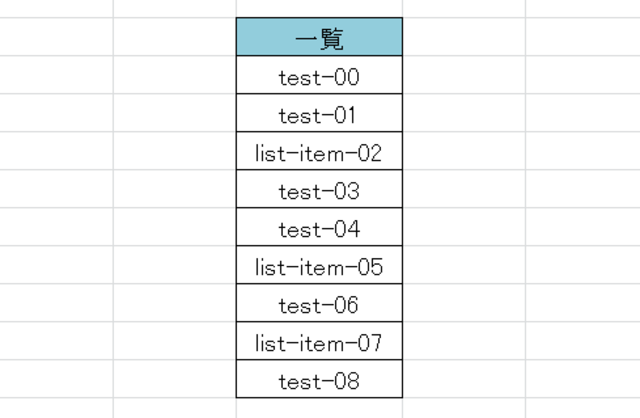Select the list-item-05 cell
The image size is (640, 418).
(319, 266)
